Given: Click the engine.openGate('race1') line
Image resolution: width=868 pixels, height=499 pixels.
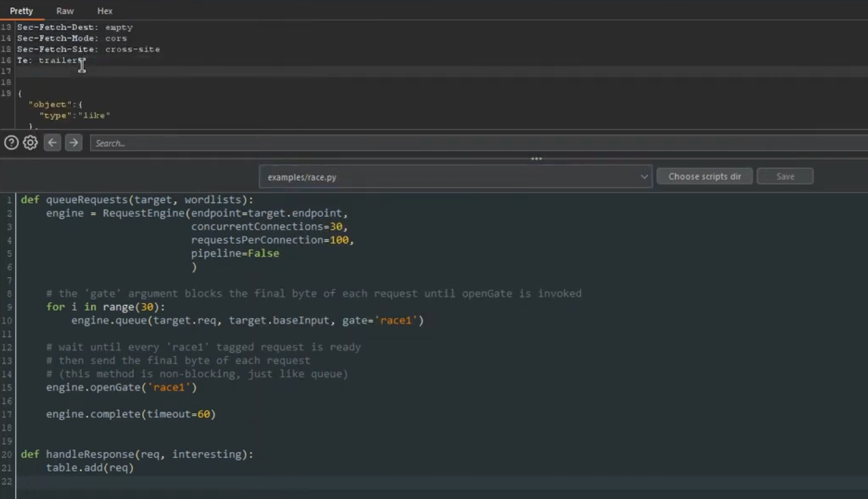Looking at the screenshot, I should [121, 387].
